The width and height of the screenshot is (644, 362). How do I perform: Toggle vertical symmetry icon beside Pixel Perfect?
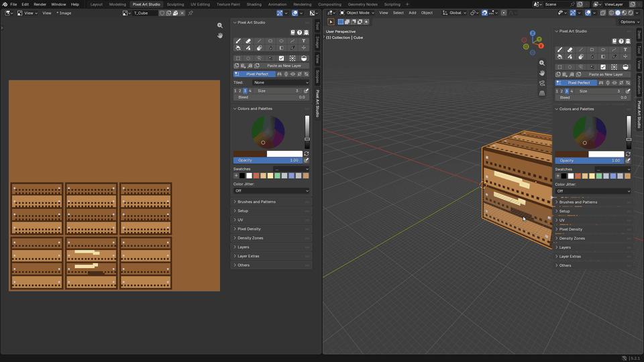click(286, 74)
